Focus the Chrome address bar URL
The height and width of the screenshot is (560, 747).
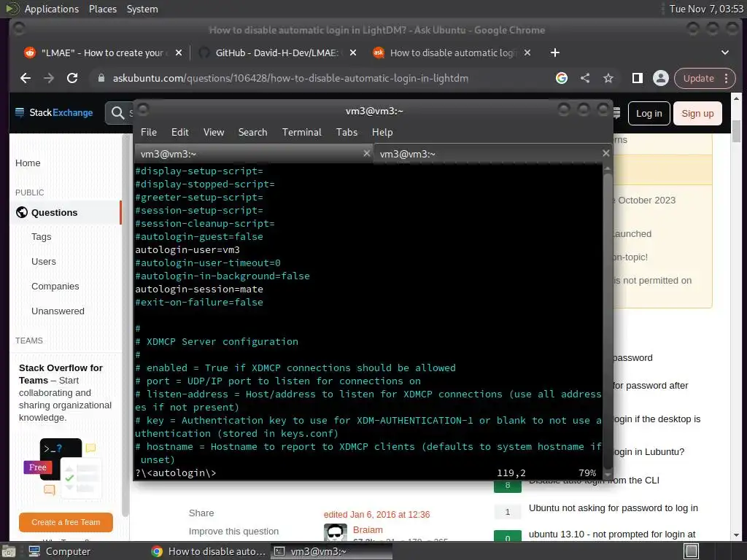(290, 78)
